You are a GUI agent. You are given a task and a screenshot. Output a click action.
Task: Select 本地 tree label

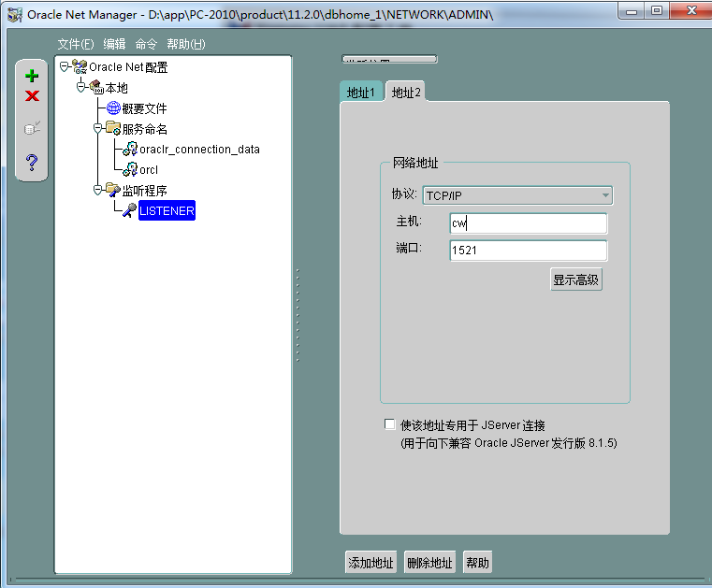coord(116,88)
